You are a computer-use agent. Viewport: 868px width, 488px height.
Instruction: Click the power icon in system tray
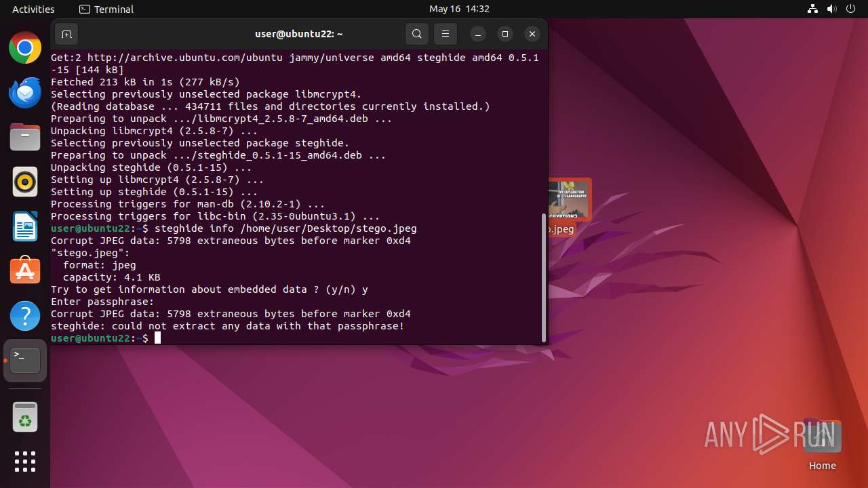pyautogui.click(x=851, y=9)
